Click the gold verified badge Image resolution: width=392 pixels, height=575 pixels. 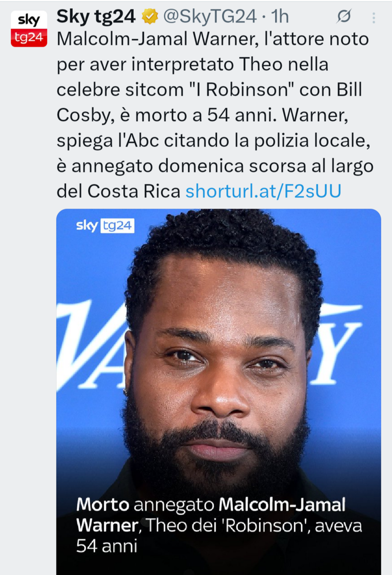coord(150,17)
